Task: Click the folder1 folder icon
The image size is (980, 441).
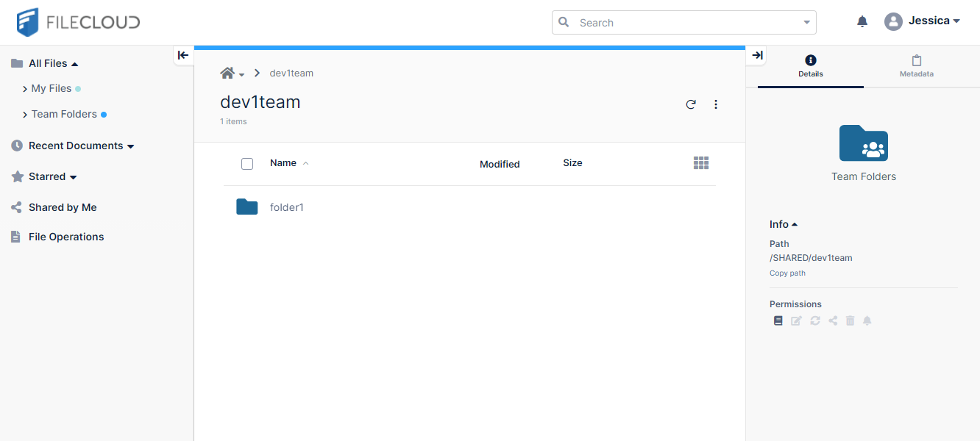Action: [x=246, y=207]
